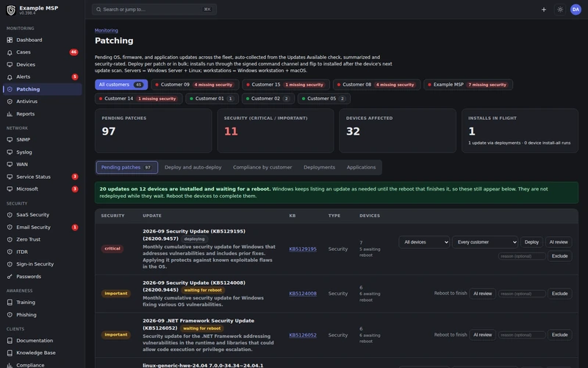Filter patches by Example MSP chip
This screenshot has height=368, width=588.
(468, 85)
